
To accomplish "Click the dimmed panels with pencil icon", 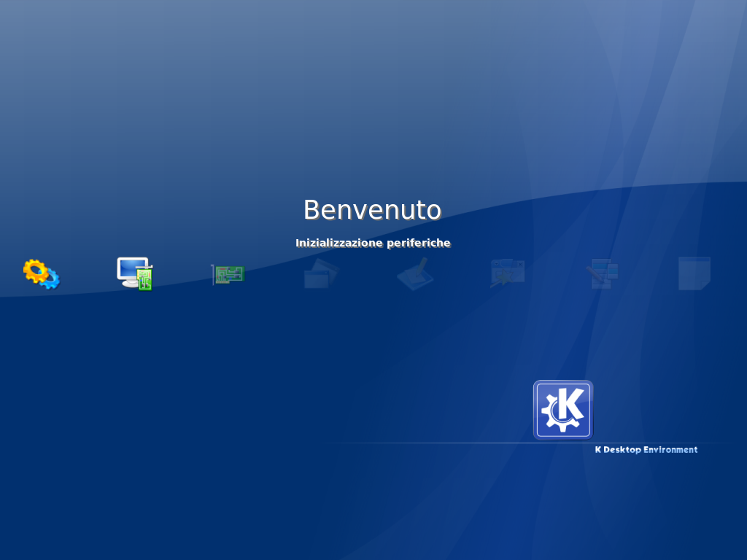I will [602, 274].
